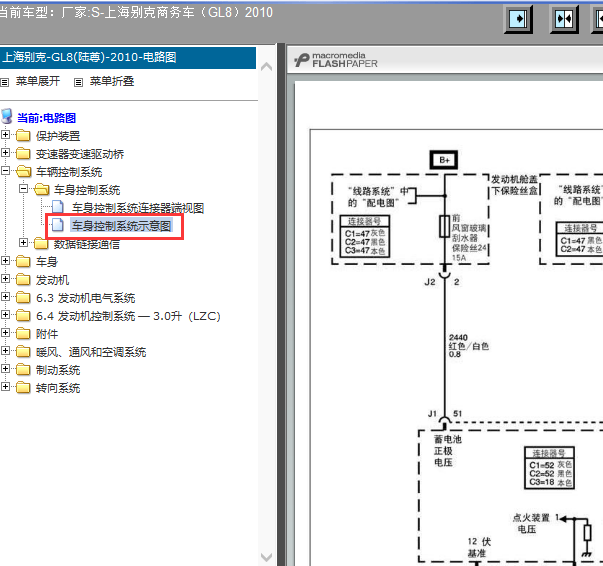Expand the 转向系统 tree node
The image size is (603, 566).
tap(5, 386)
